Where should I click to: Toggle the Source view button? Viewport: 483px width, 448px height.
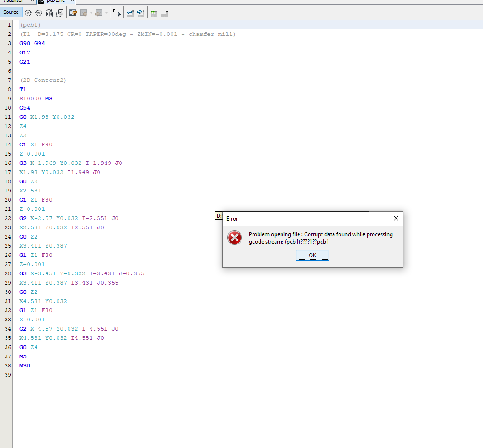pyautogui.click(x=11, y=12)
